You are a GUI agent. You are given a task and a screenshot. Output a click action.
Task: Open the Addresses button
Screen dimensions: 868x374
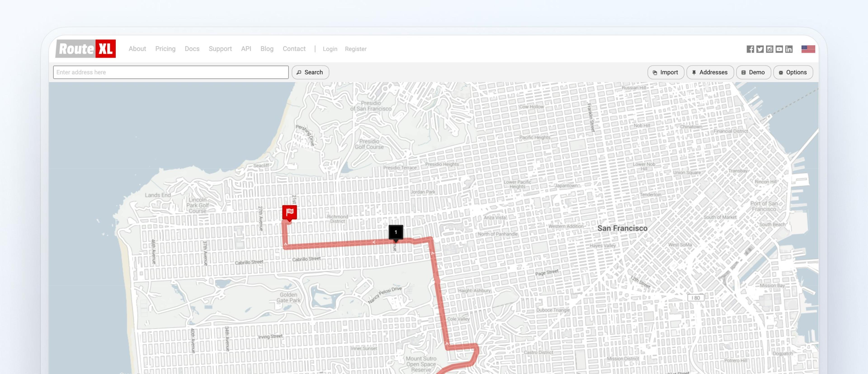[x=710, y=72]
